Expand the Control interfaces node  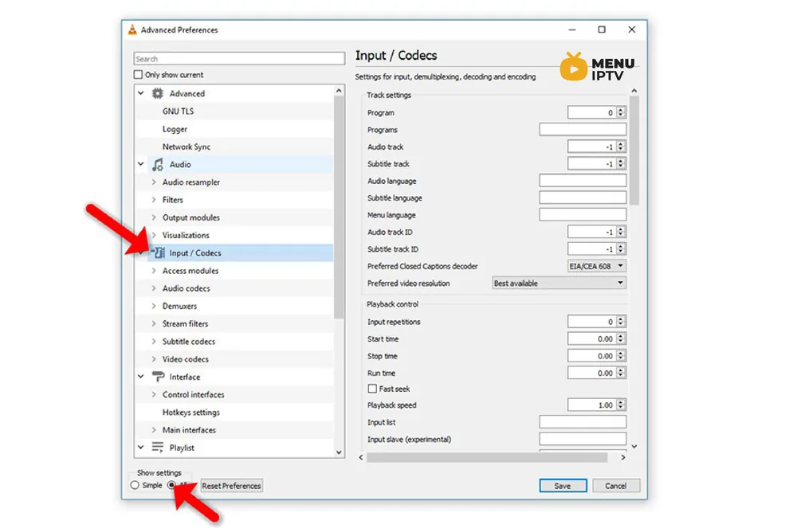154,394
